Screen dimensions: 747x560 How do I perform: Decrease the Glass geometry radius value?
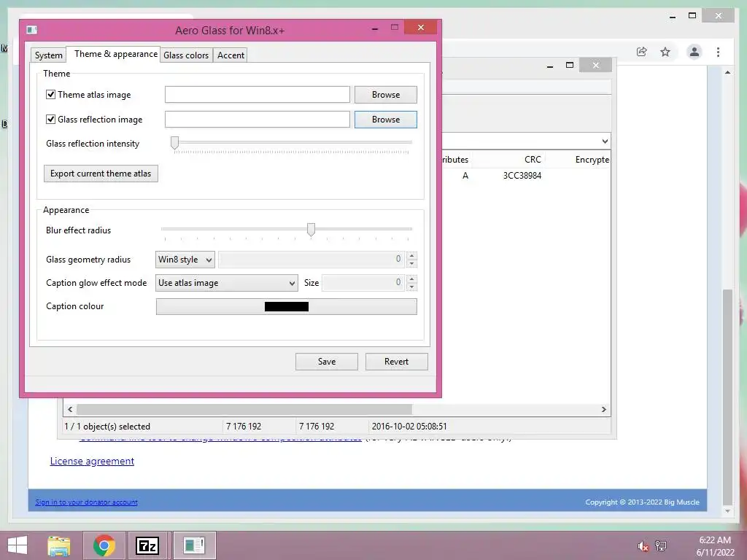[412, 263]
